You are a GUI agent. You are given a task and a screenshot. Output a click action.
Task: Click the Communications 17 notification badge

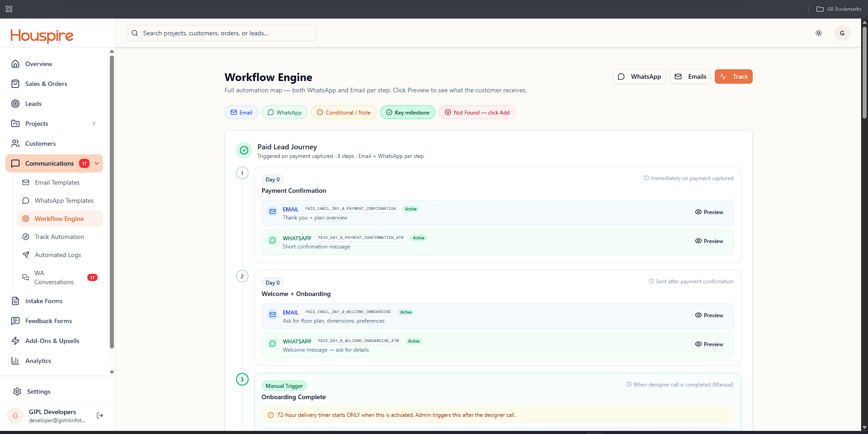(x=84, y=163)
